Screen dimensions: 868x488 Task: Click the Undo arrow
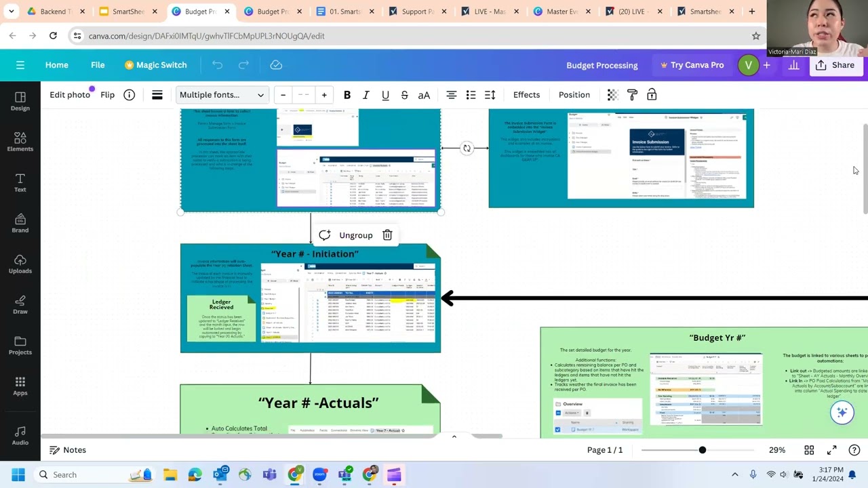point(217,65)
